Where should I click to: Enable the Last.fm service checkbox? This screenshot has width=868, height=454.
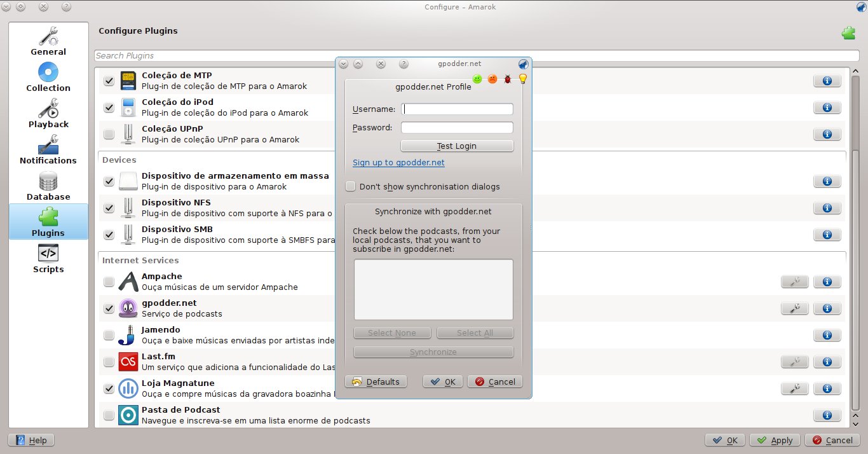pos(109,362)
